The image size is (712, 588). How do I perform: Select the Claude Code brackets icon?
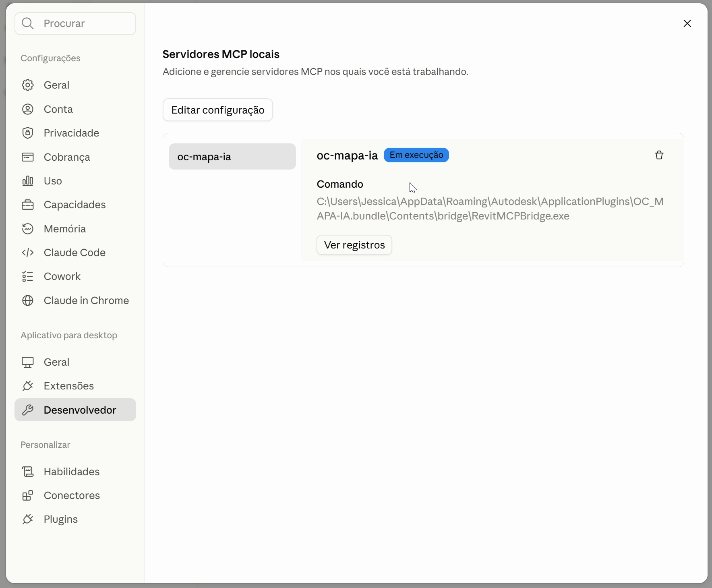28,253
